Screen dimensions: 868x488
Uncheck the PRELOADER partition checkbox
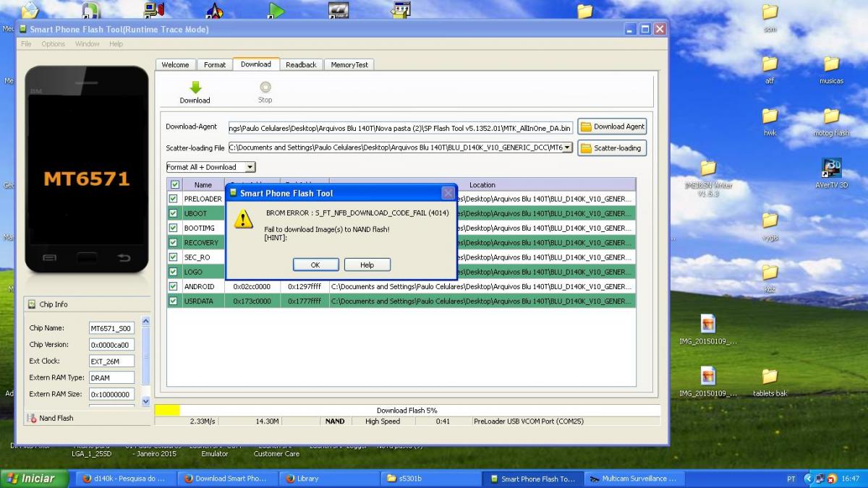[x=174, y=199]
